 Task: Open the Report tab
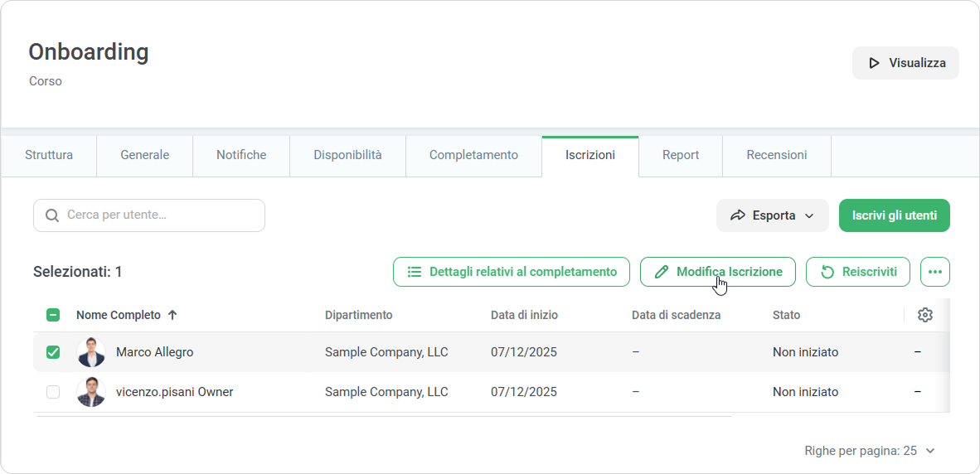click(x=680, y=155)
